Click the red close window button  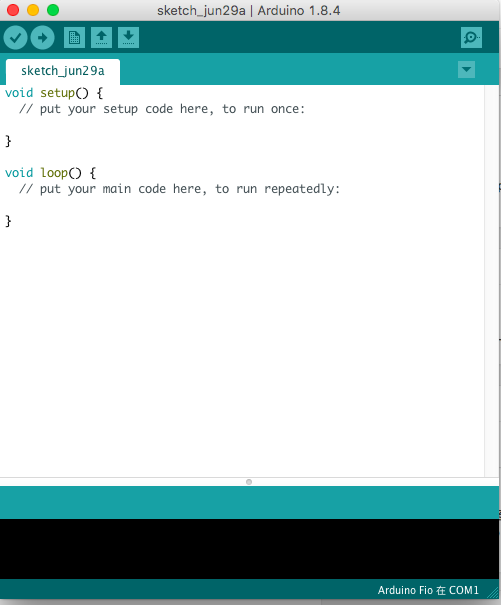point(13,10)
